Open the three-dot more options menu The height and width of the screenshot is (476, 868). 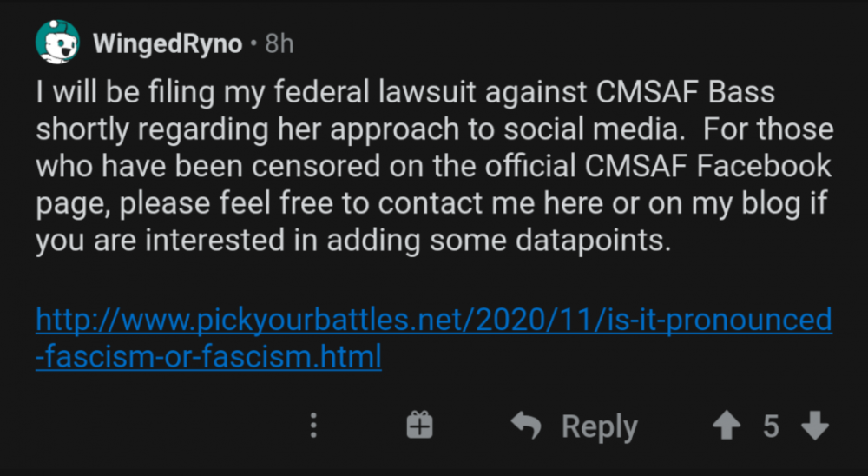click(x=314, y=426)
